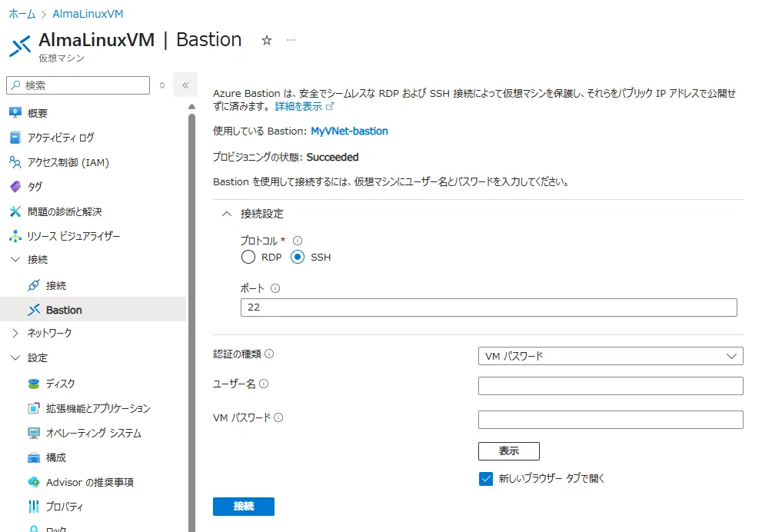Click info icon next to VM パスワード label
772x532 pixels.
click(278, 417)
